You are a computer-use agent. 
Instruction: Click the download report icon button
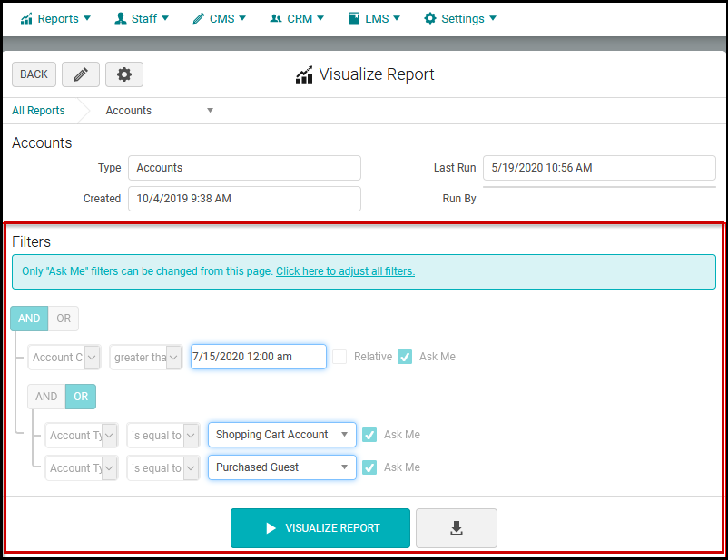pos(457,528)
